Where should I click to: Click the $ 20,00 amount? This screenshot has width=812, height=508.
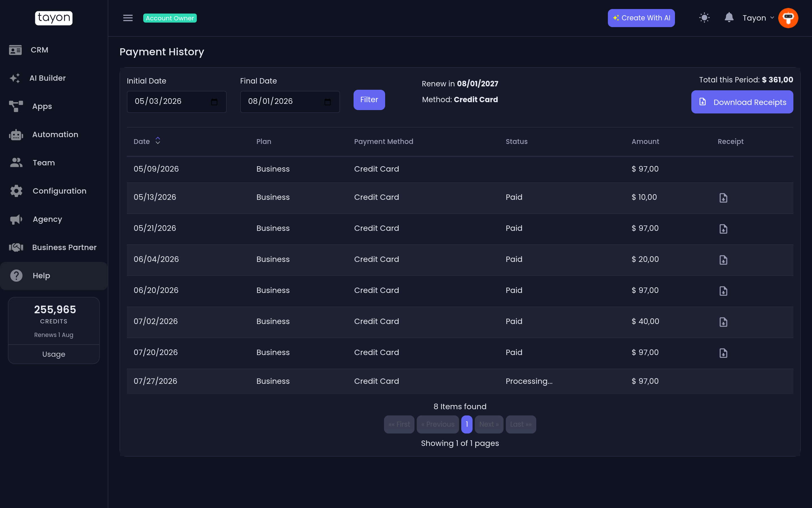tap(645, 259)
